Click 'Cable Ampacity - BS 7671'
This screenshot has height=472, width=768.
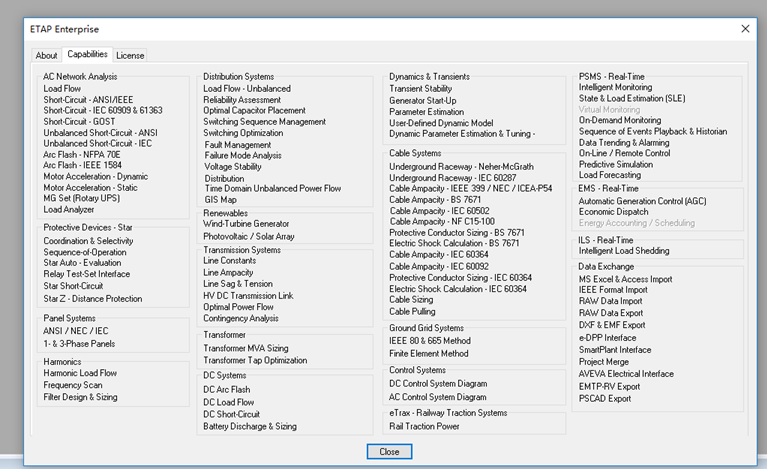(x=435, y=200)
